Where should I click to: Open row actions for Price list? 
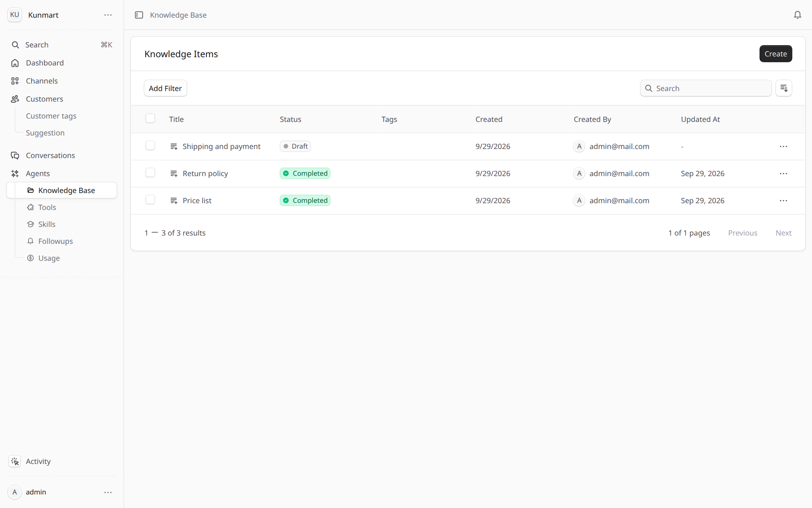(783, 201)
